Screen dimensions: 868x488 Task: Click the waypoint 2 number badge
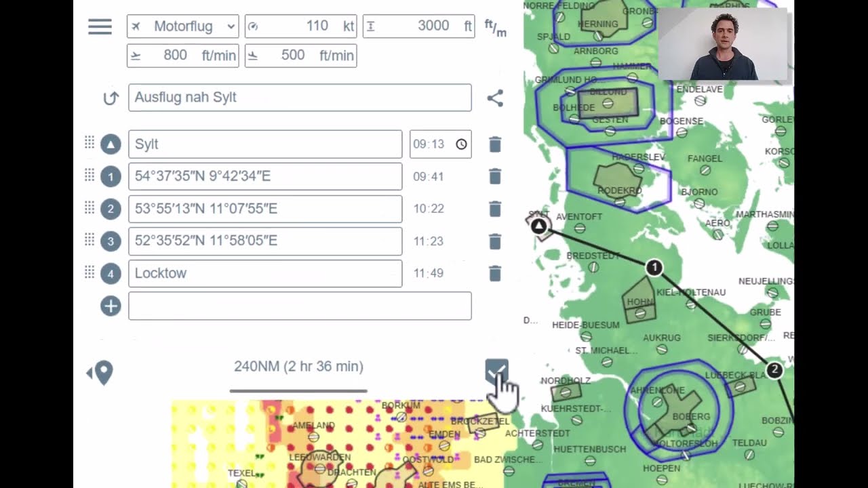pyautogui.click(x=111, y=209)
